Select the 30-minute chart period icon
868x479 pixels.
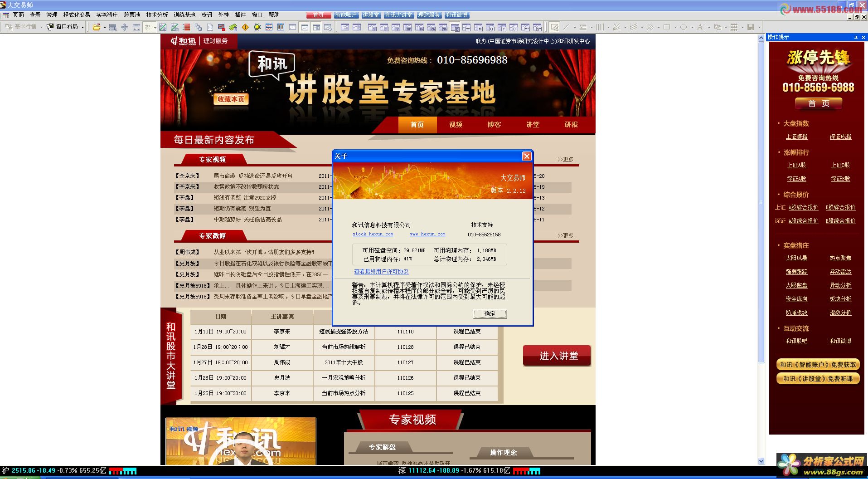point(407,27)
